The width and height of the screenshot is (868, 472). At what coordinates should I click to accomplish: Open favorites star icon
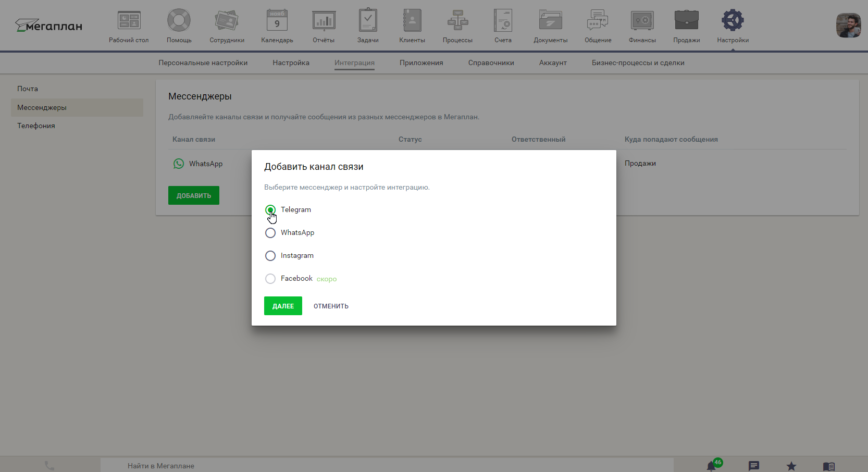(791, 466)
